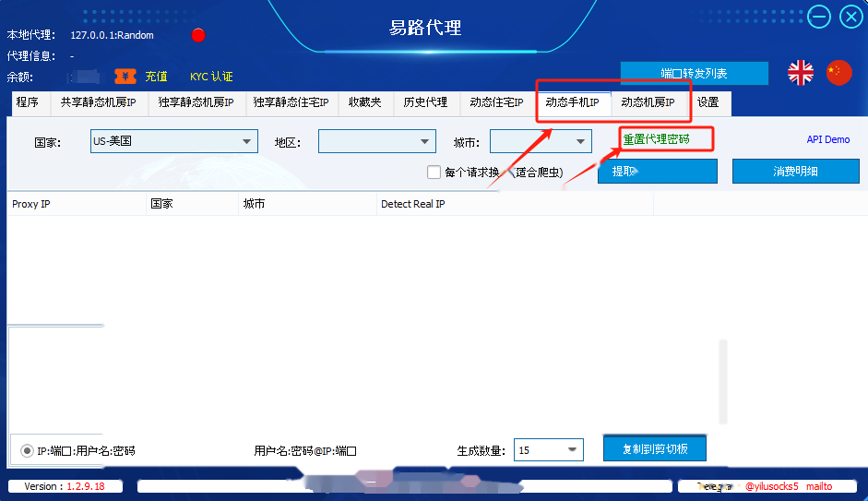The width and height of the screenshot is (868, 501).
Task: Expand the 城市 city dropdown
Action: (x=541, y=141)
